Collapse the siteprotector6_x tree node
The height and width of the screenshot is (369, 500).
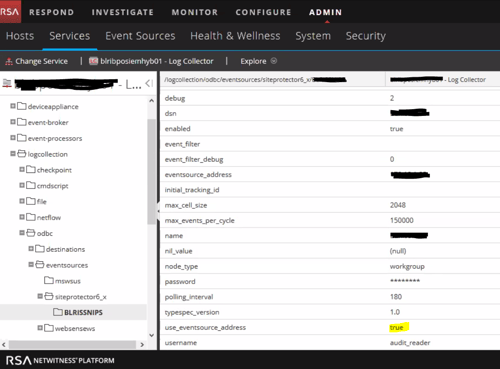[x=40, y=296]
